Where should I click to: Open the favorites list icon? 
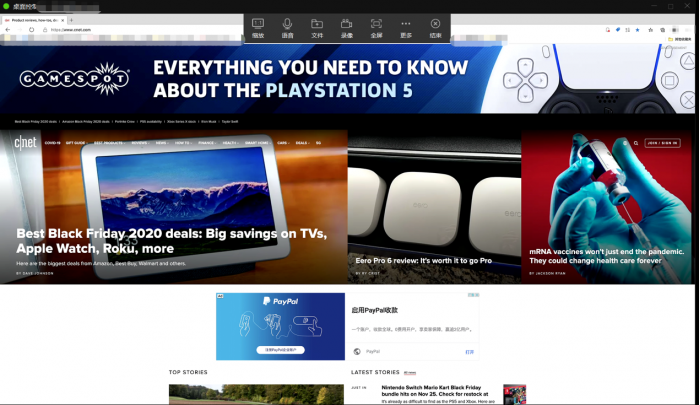[x=650, y=30]
